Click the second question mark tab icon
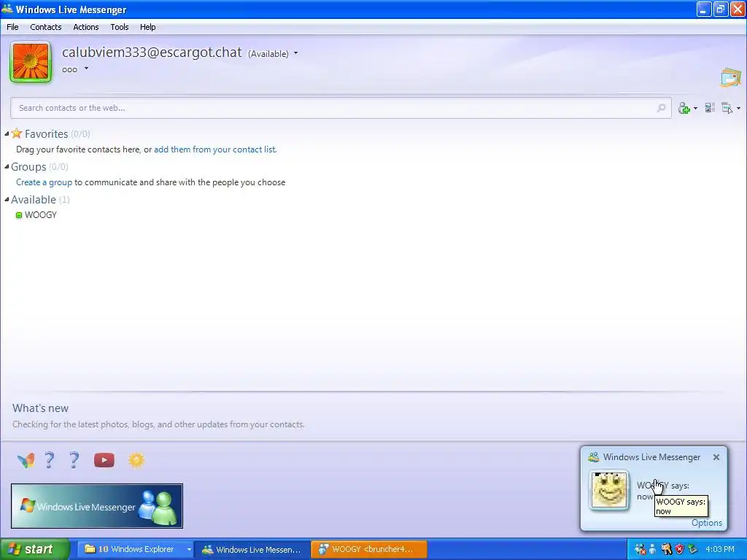 pyautogui.click(x=74, y=461)
